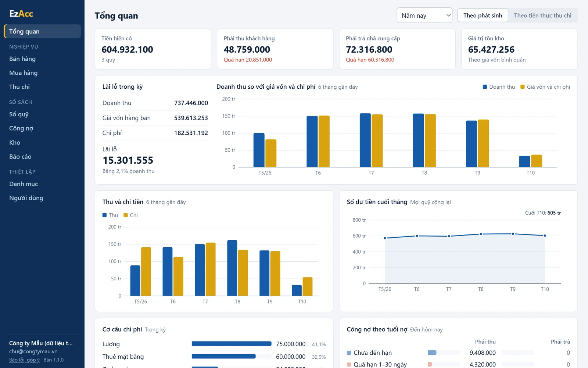Click the Chi legend swatch
Screen dimensions: 588x368
pos(126,215)
